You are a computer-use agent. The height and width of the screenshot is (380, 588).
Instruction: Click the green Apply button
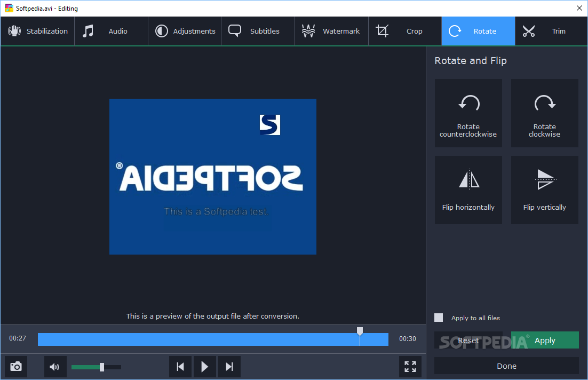(x=545, y=340)
